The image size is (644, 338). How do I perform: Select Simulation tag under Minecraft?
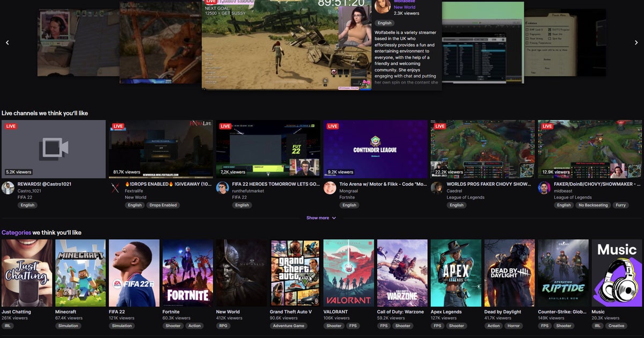[68, 326]
